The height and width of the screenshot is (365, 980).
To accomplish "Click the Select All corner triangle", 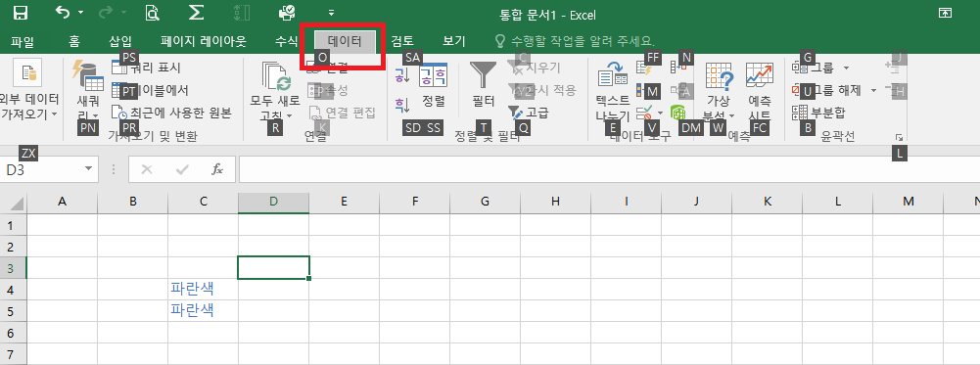I will click(18, 204).
